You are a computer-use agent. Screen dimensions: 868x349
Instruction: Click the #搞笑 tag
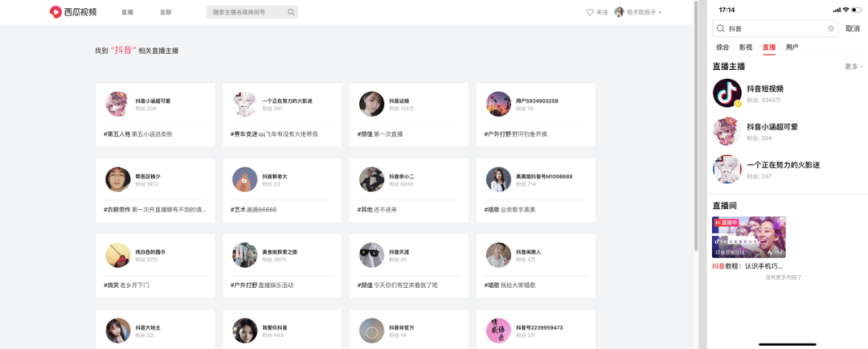[111, 285]
